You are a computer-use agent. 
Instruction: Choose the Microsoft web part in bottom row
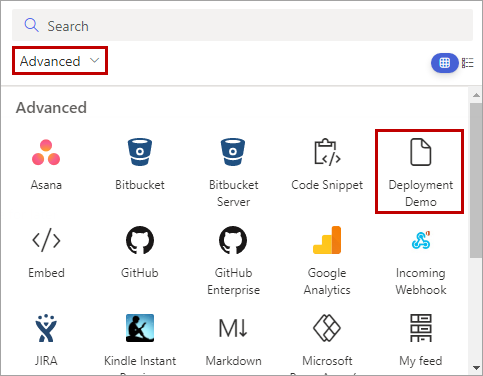pyautogui.click(x=327, y=343)
